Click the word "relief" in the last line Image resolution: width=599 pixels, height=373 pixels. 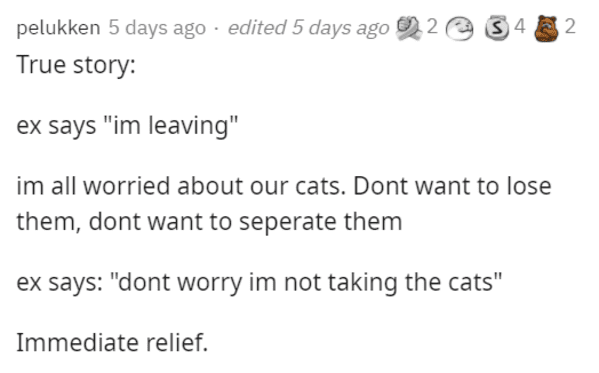175,342
